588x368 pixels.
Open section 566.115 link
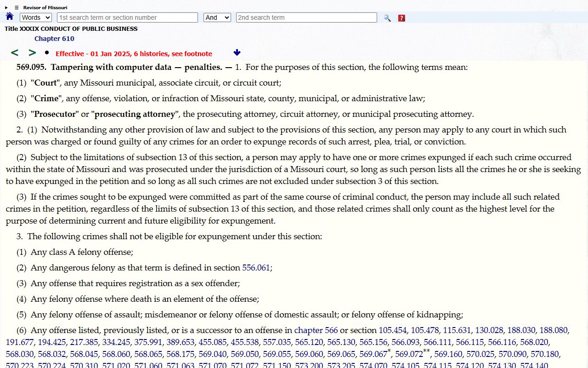click(x=470, y=342)
